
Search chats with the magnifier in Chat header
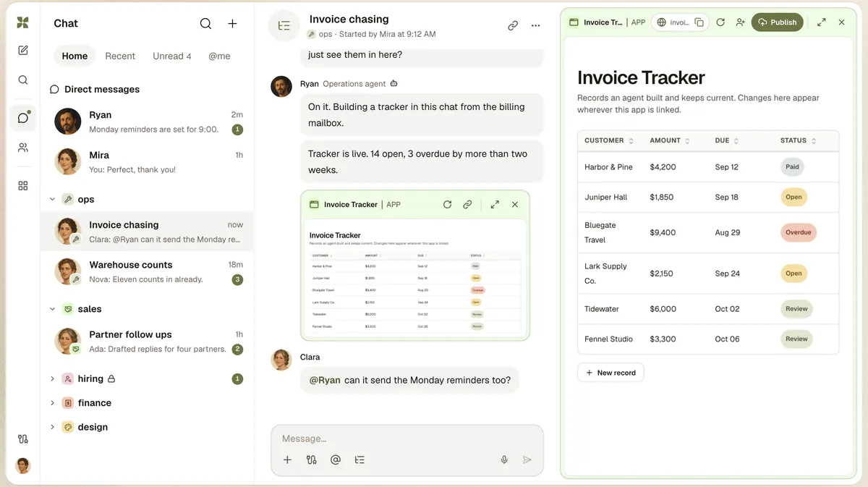(x=206, y=24)
